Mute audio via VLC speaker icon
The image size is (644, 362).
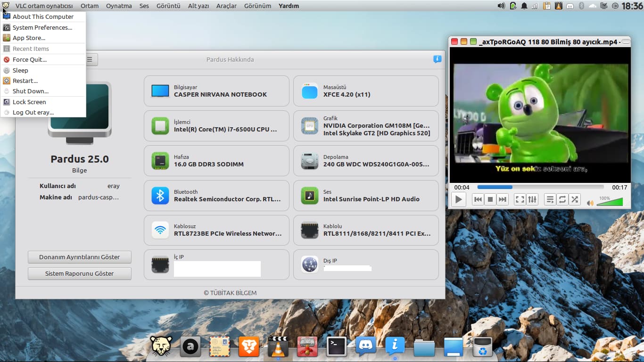tap(590, 203)
